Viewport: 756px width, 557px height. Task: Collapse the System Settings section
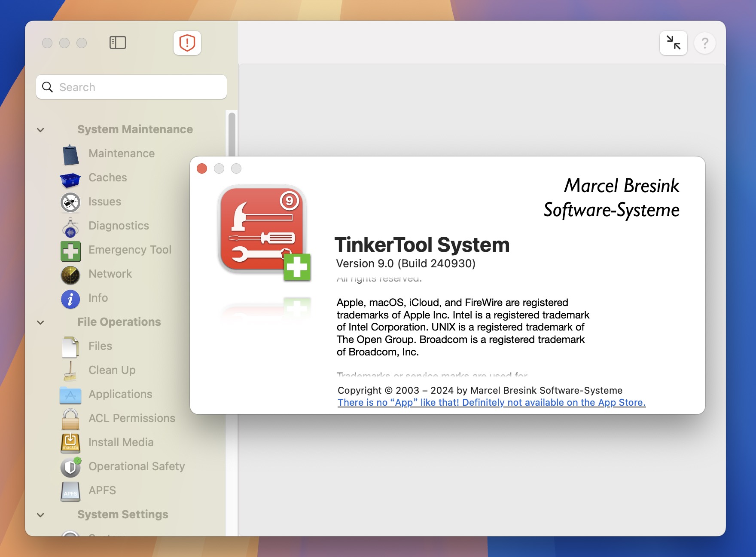pos(40,515)
